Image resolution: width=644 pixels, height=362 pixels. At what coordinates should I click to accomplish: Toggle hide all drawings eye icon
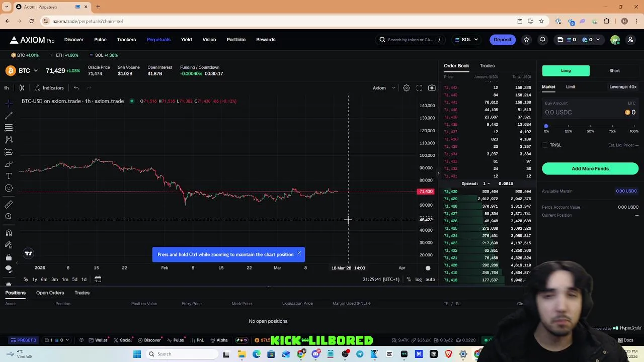point(9,269)
